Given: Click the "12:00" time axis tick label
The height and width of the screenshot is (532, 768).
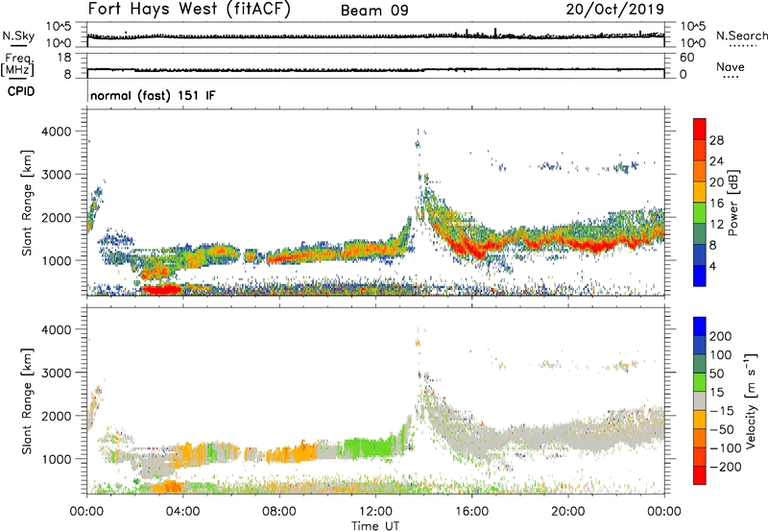Looking at the screenshot, I should pyautogui.click(x=375, y=512).
